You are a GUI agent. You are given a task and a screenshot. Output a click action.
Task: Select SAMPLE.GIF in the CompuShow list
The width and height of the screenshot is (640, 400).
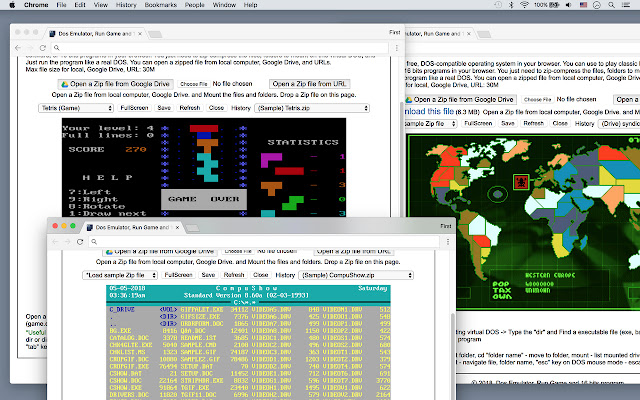[198, 352]
